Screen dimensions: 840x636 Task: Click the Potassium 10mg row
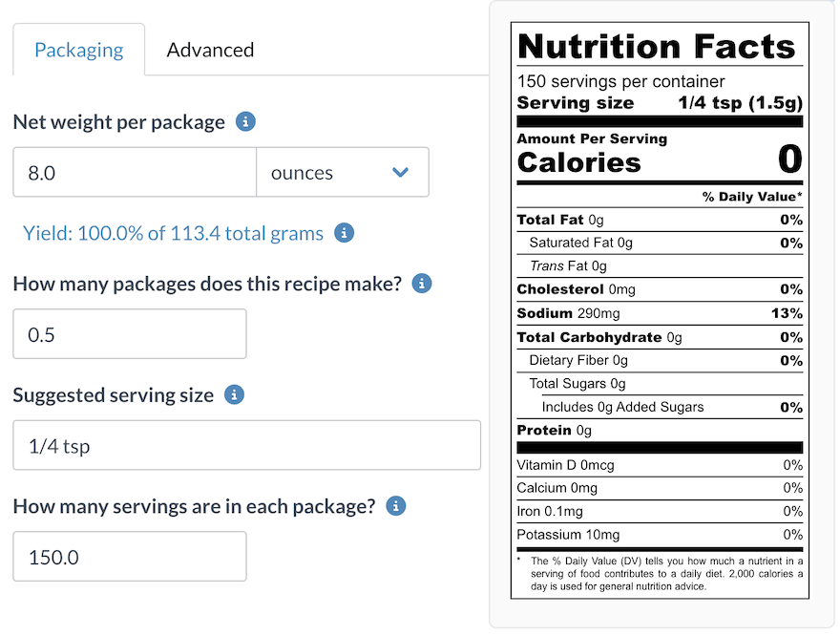click(659, 535)
